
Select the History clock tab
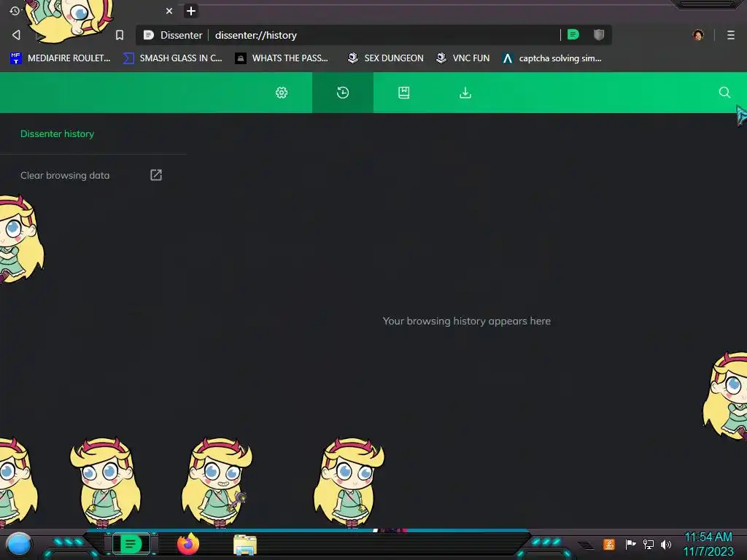pos(343,93)
